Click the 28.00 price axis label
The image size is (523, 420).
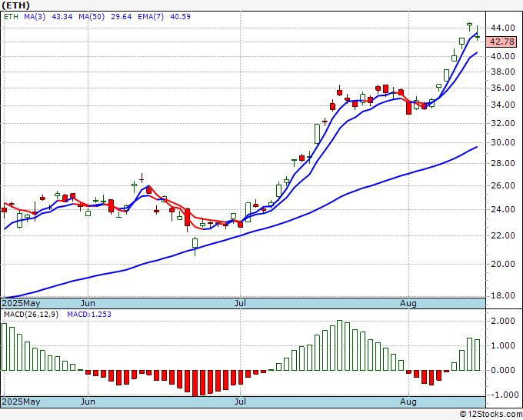[x=503, y=164]
